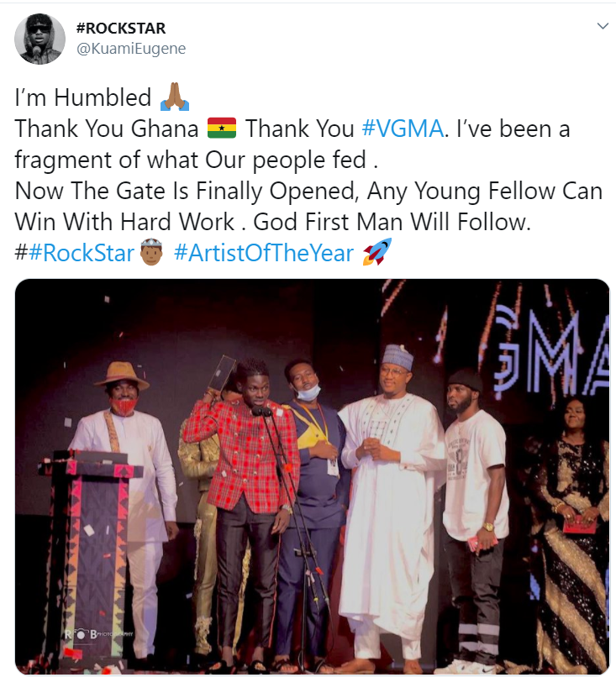Screen dimensions: 616x683
Task: Click the "I'm Humbled" tweet text
Action: 83,97
